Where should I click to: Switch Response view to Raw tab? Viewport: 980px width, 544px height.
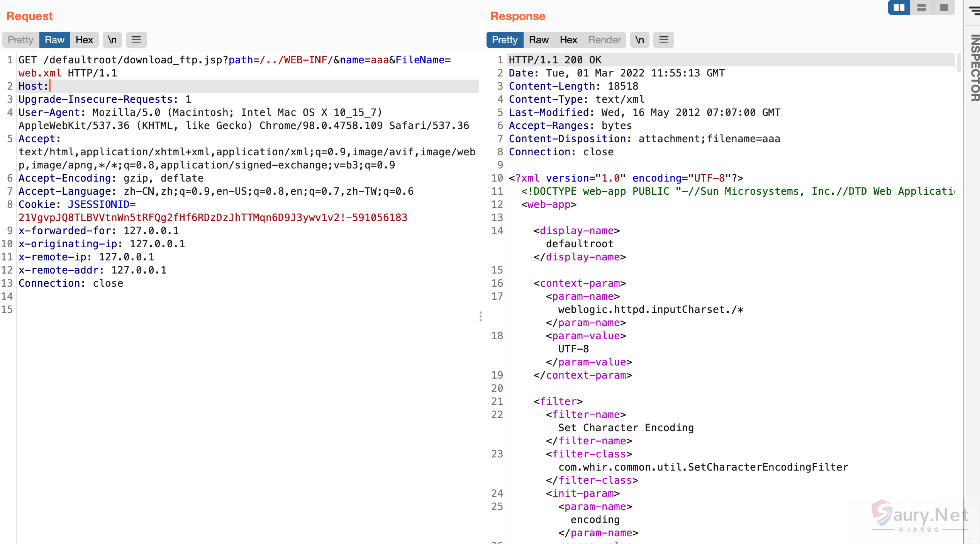click(538, 40)
